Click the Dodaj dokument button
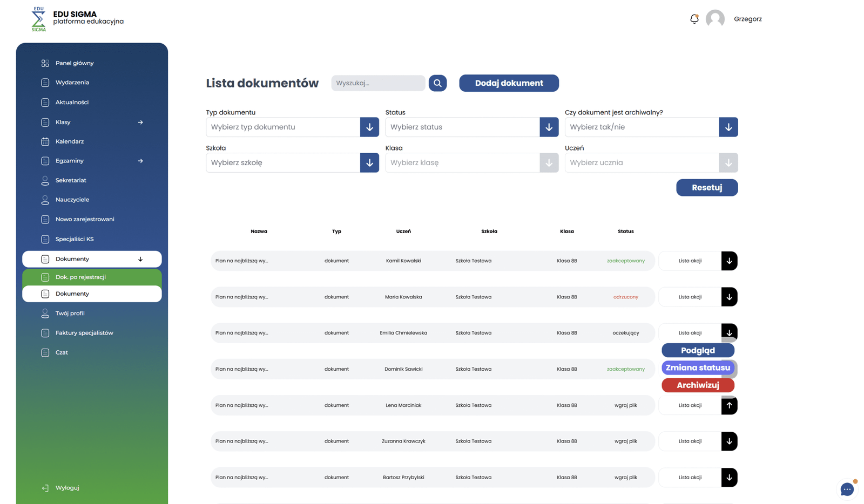The height and width of the screenshot is (504, 864). 509,83
